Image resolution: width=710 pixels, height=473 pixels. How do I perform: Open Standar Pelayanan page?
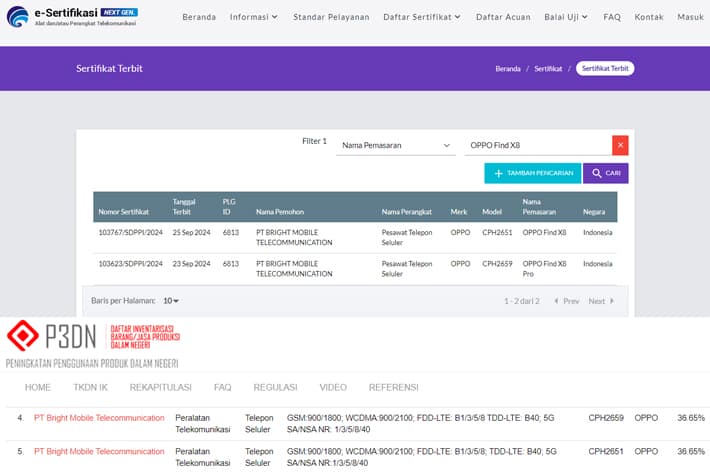pos(331,17)
